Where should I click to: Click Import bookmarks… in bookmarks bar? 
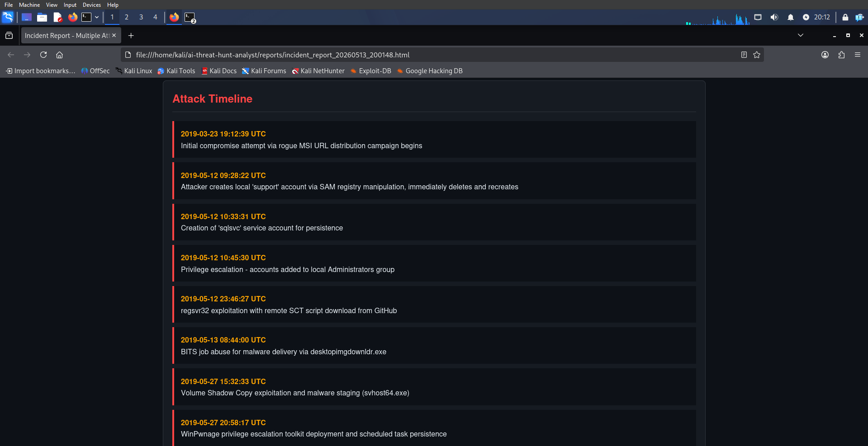click(x=41, y=71)
